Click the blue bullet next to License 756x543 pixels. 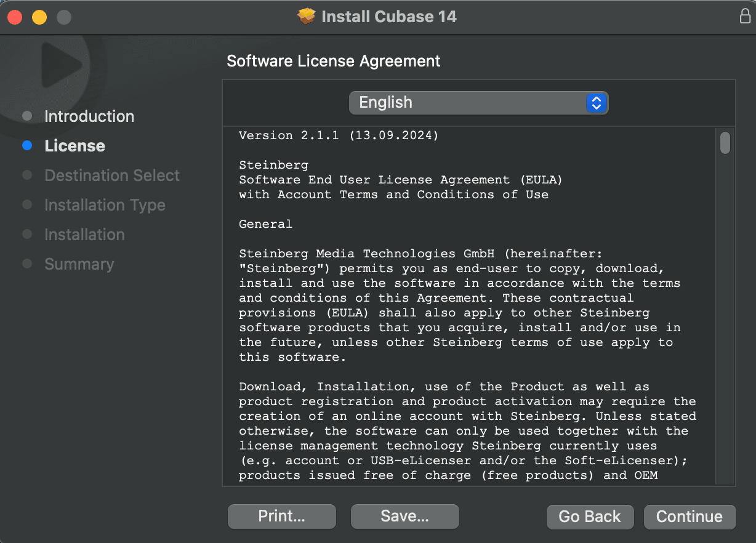point(27,146)
